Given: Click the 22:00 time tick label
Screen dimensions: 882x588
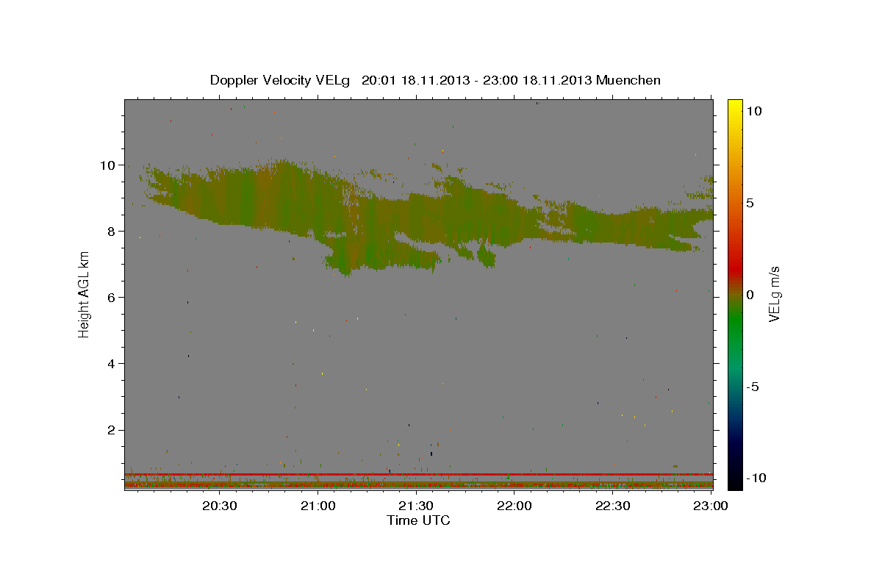Looking at the screenshot, I should coord(514,506).
